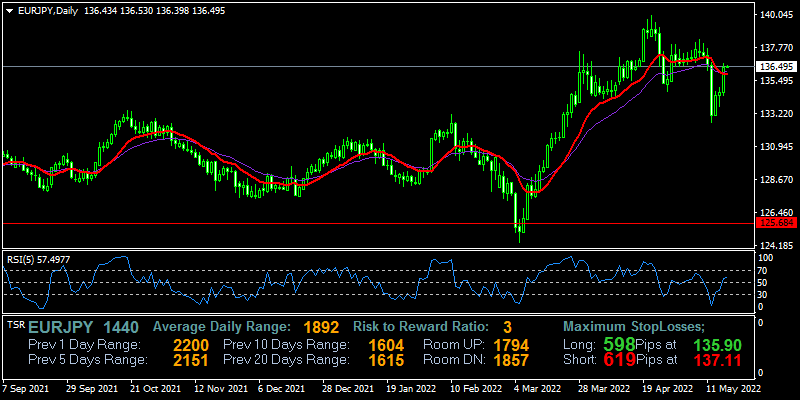Click the 130.945 price scale value
Viewport: 800px width, 400px height.
coord(777,147)
